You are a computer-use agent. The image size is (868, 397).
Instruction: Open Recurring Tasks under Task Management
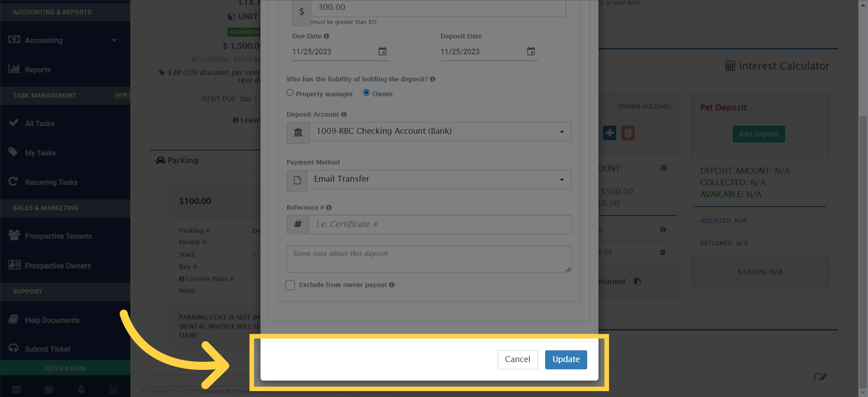(x=51, y=182)
